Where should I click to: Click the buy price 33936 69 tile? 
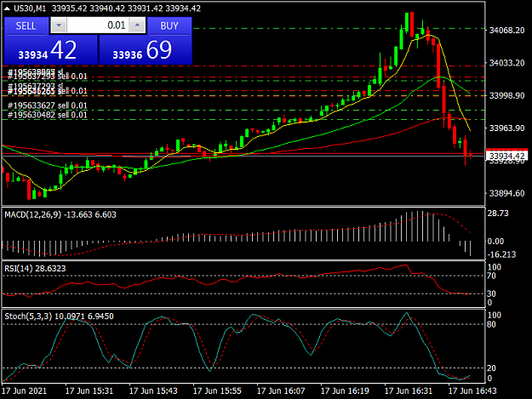(146, 50)
